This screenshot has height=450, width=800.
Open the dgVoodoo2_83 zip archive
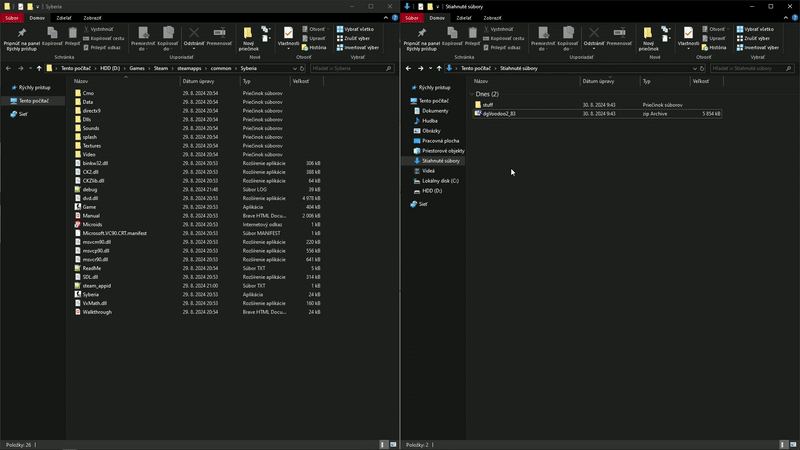[499, 113]
